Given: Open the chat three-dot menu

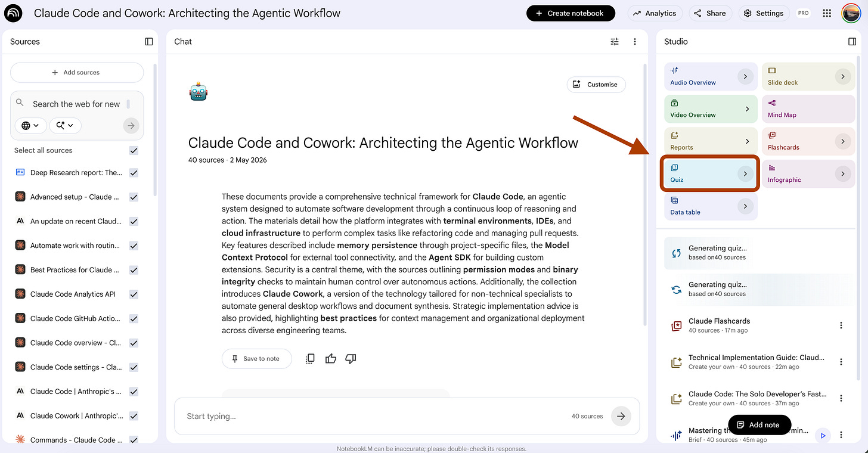Looking at the screenshot, I should [x=635, y=42].
